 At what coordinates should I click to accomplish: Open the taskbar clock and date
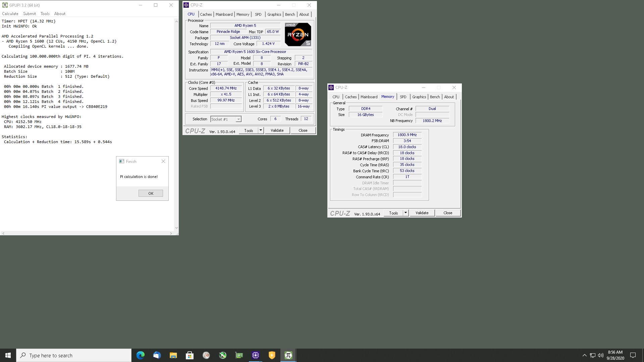pyautogui.click(x=615, y=355)
